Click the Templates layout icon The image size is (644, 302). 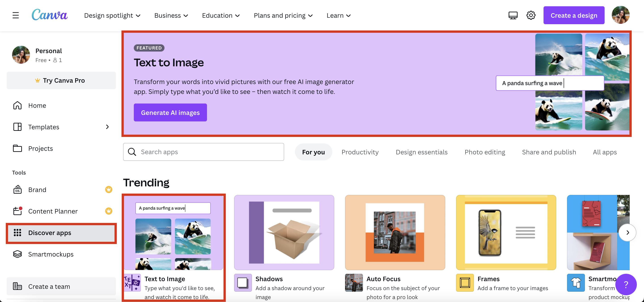pos(17,127)
